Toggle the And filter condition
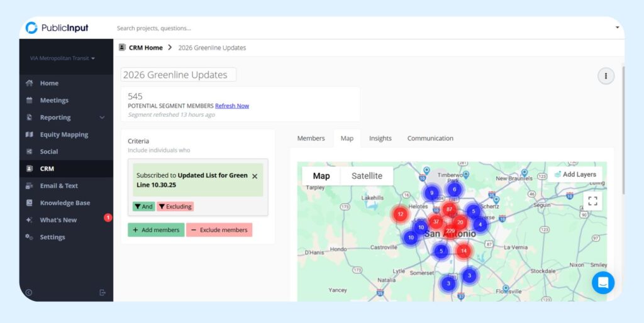644x323 pixels. [143, 206]
